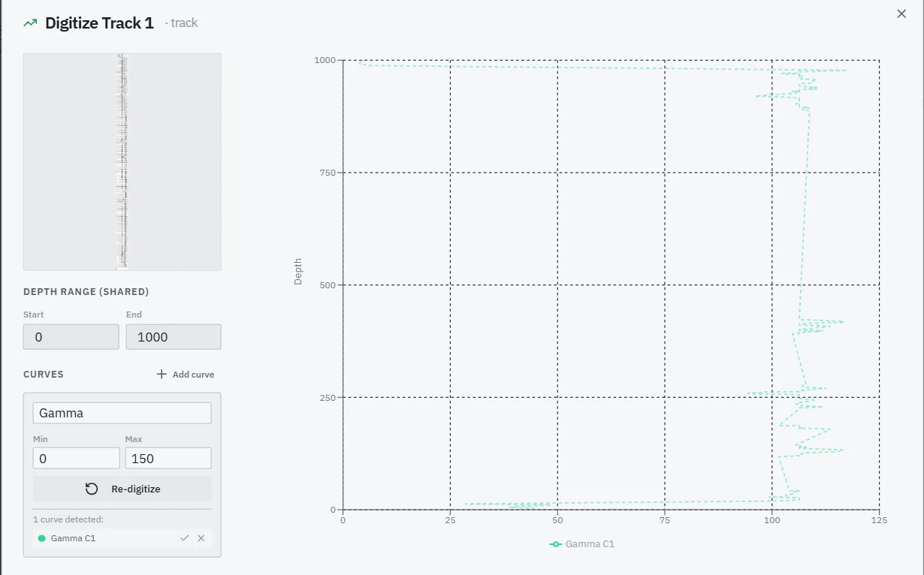The height and width of the screenshot is (575, 924).
Task: Focus the Max value field
Action: [168, 458]
